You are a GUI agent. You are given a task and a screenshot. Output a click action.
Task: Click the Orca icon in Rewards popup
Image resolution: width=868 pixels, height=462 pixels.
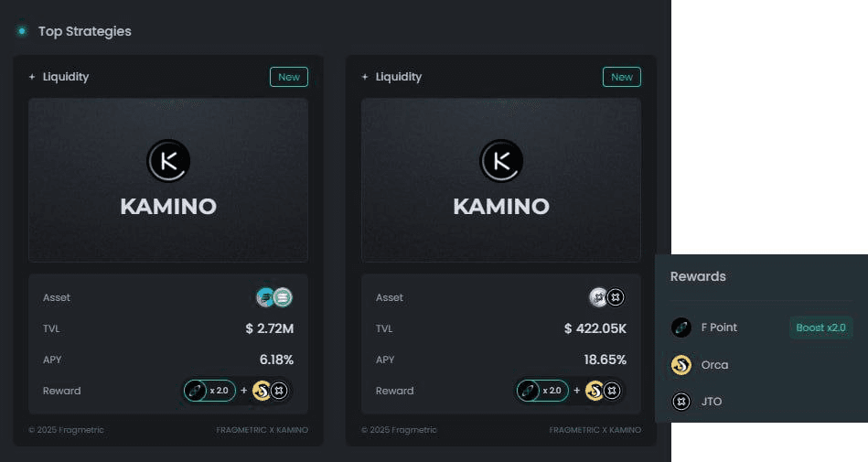point(680,365)
